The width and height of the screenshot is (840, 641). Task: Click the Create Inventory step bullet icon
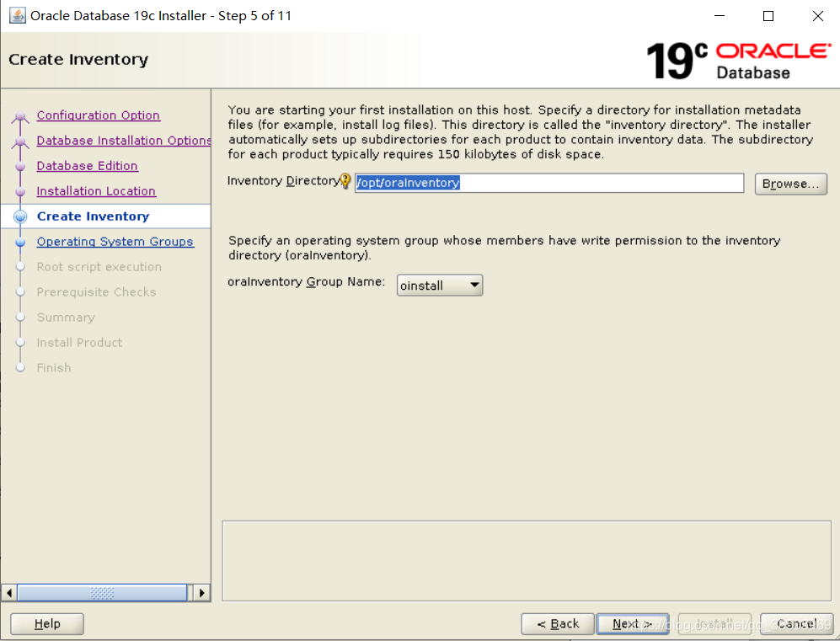pos(20,216)
